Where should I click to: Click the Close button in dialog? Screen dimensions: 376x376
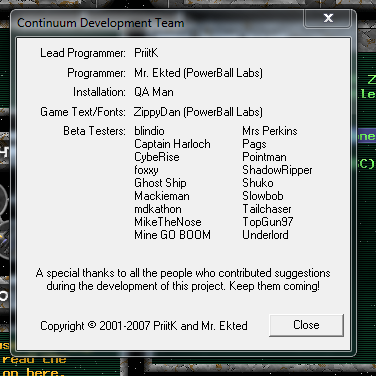(x=306, y=325)
